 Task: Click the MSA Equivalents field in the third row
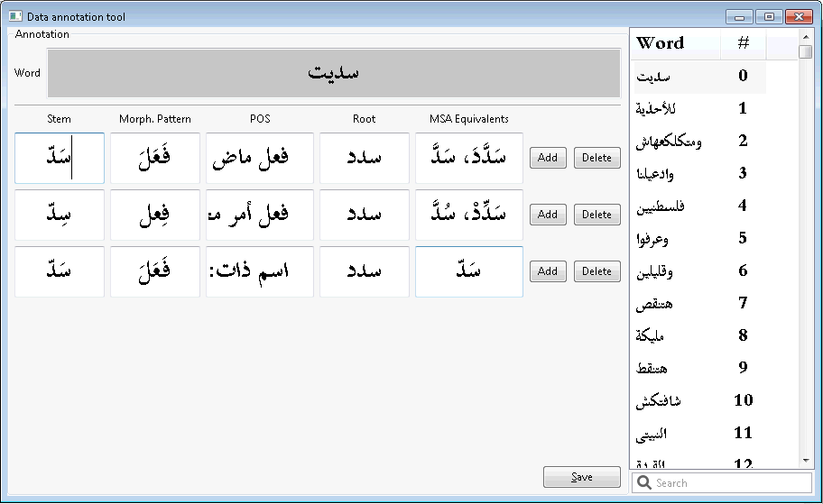pos(469,271)
